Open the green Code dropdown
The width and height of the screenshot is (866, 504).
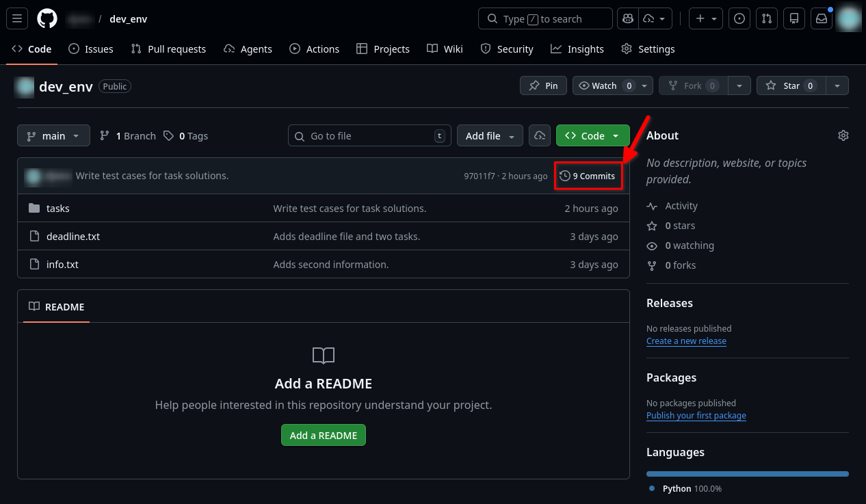click(x=592, y=135)
